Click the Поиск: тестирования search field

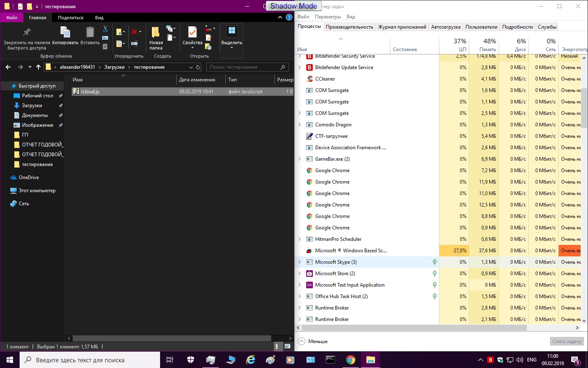[x=243, y=67]
